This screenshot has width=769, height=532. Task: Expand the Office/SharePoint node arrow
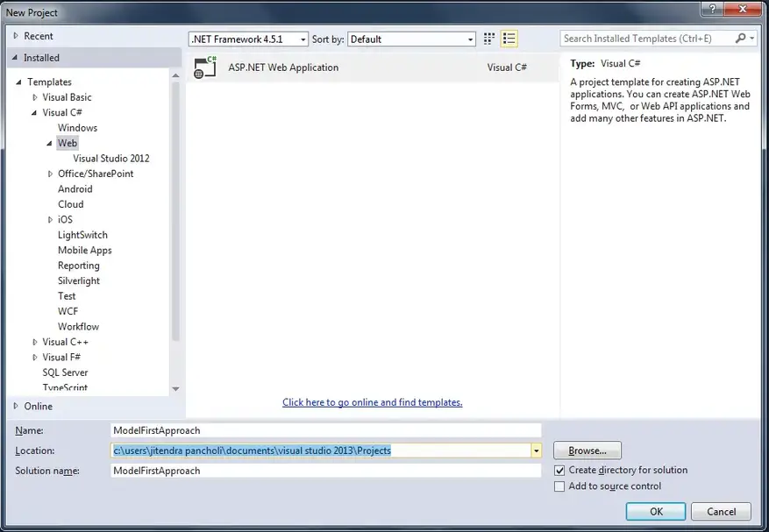(x=50, y=174)
